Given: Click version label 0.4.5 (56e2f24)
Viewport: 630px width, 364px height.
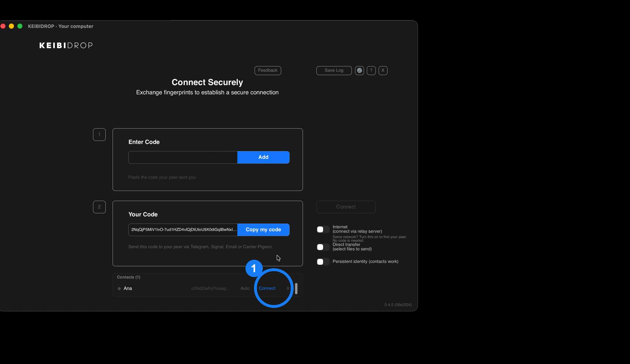Looking at the screenshot, I should coord(398,305).
